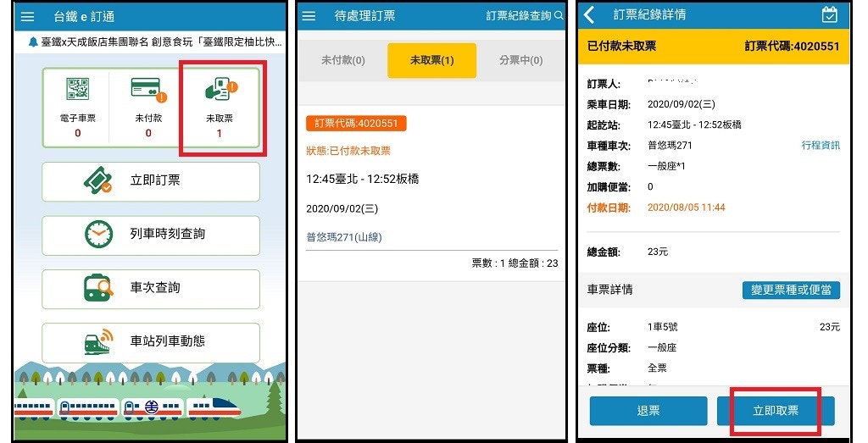The image size is (868, 443).
Task: Open hamburger menu on 台鐵 e 訂通 screen
Action: [27, 17]
